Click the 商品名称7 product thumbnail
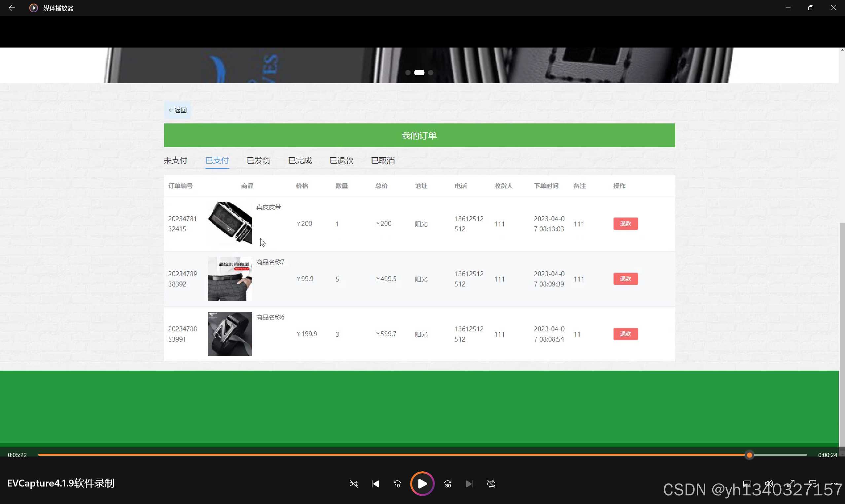845x504 pixels. [x=230, y=279]
